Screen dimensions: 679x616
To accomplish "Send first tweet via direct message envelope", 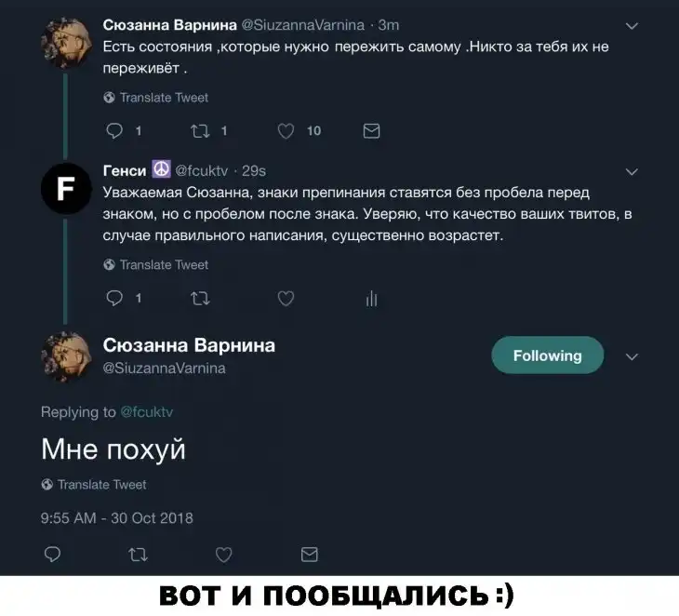I will (x=371, y=131).
